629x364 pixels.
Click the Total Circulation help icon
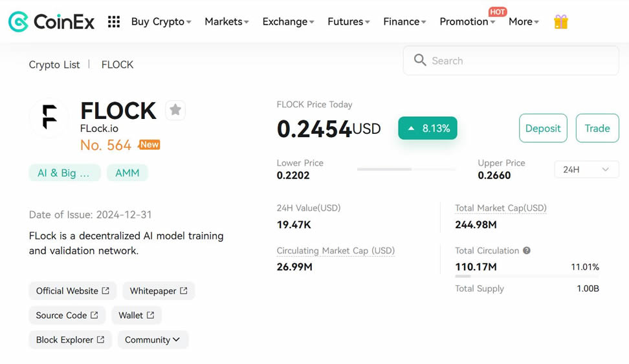coord(527,250)
